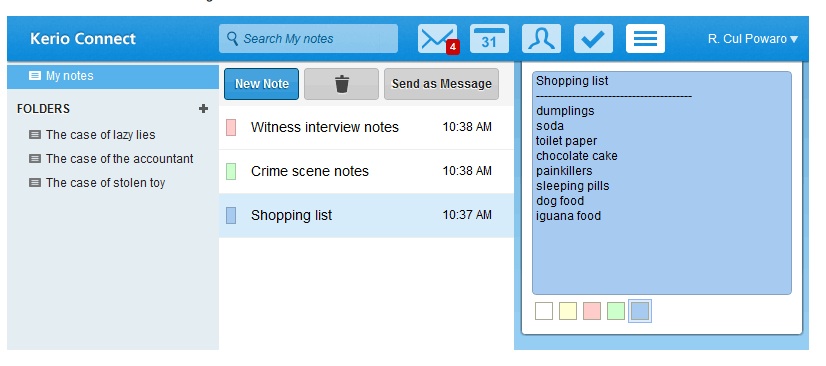
Task: Open The case of lazy lies folder
Action: [101, 135]
